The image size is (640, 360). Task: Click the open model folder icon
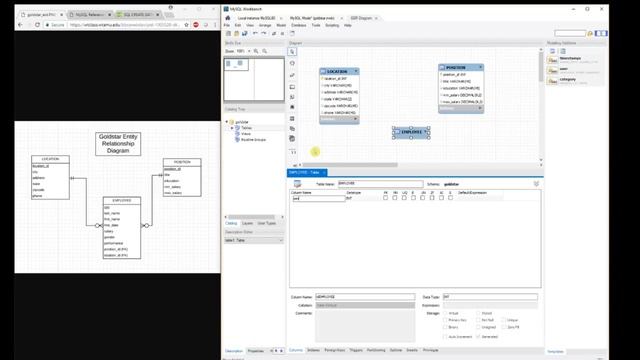(x=236, y=33)
